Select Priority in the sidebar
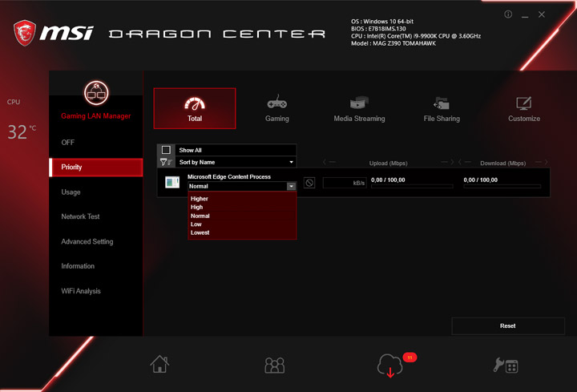The image size is (577, 392). 95,168
